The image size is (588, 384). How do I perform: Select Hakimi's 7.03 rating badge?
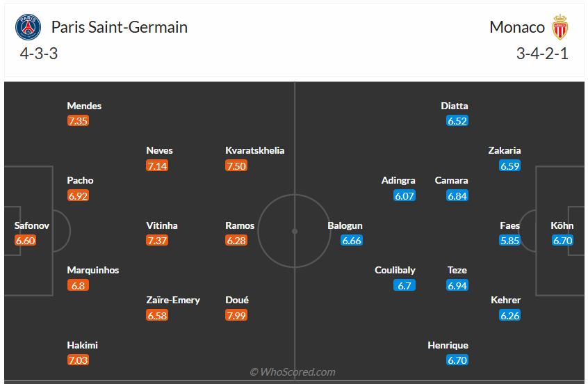click(78, 360)
